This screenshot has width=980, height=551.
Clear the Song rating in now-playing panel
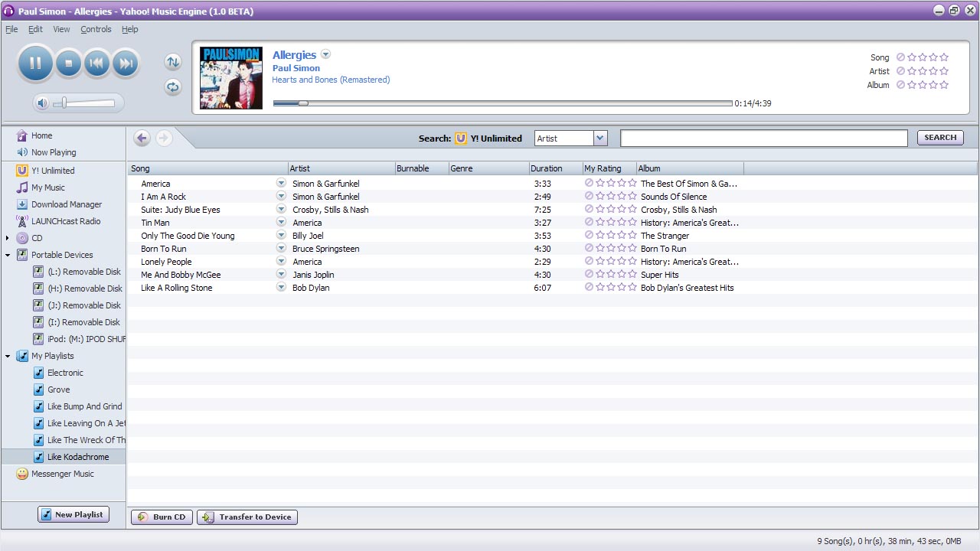click(900, 57)
